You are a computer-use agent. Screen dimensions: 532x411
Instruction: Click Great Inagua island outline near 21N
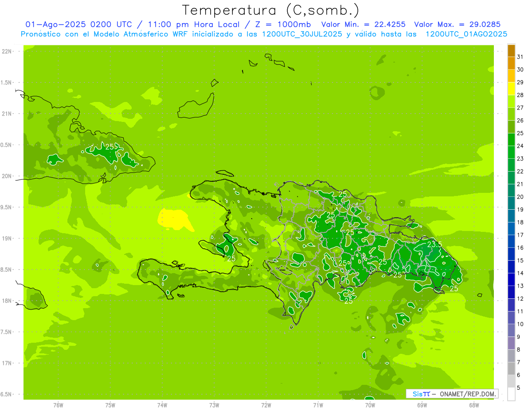(x=196, y=106)
